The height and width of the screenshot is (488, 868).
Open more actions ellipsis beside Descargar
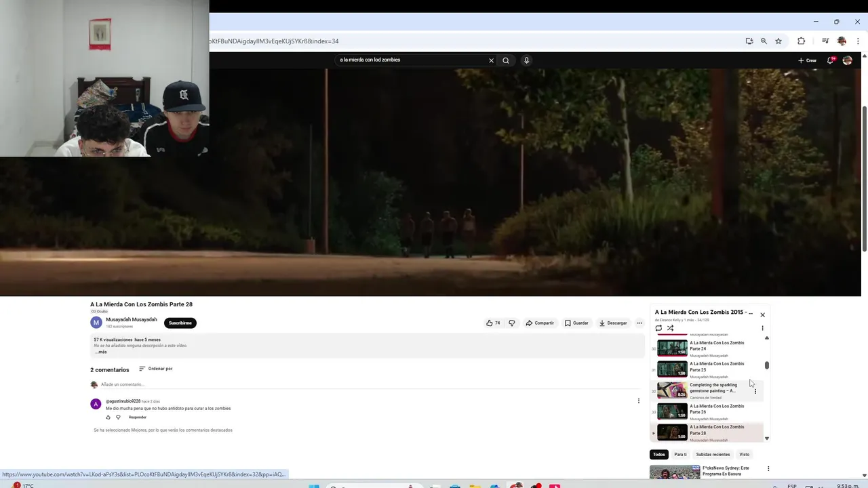tap(639, 323)
